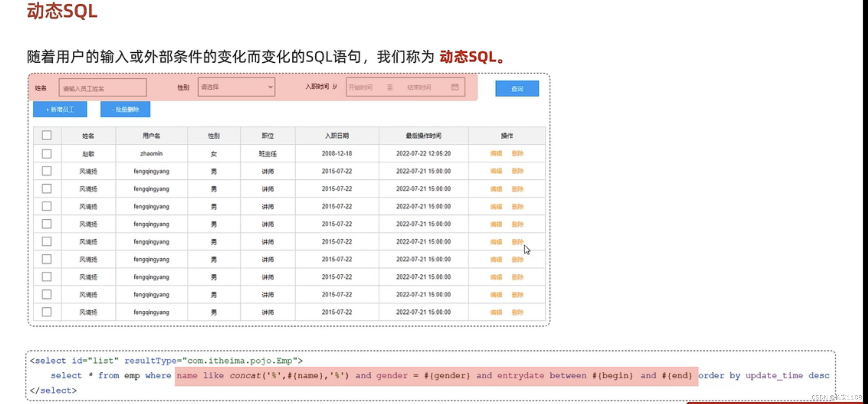Click the 结束时间 end date field
The width and height of the screenshot is (868, 404).
pyautogui.click(x=419, y=88)
